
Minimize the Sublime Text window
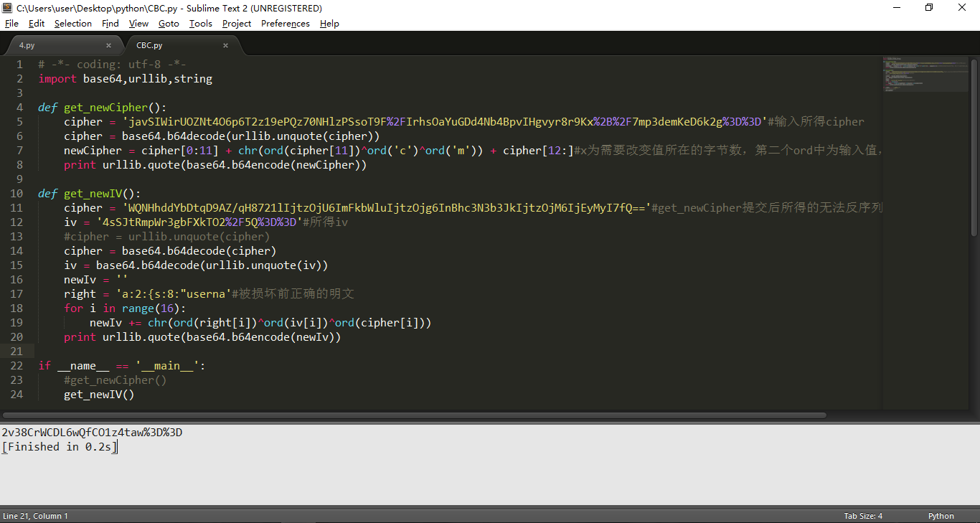[x=897, y=8]
